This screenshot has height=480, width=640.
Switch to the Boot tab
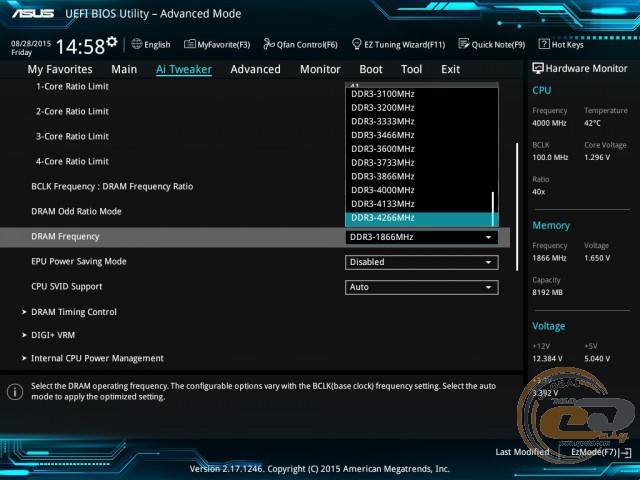371,69
